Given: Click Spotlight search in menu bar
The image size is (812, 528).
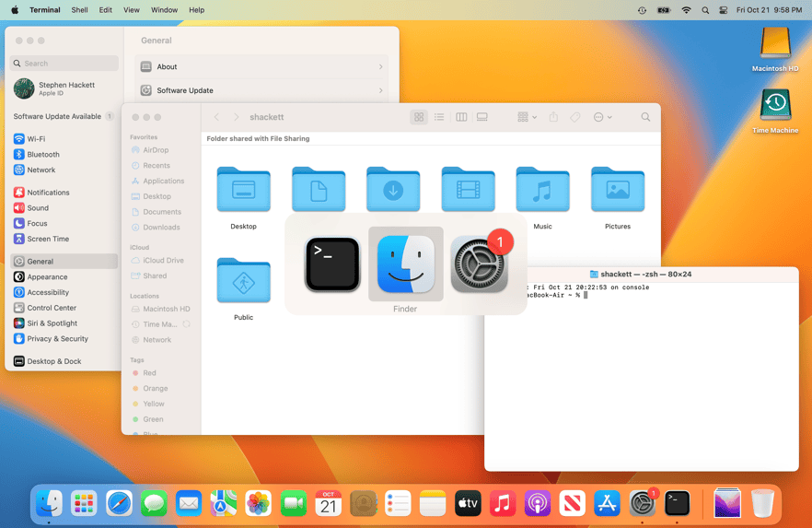Looking at the screenshot, I should pos(705,10).
